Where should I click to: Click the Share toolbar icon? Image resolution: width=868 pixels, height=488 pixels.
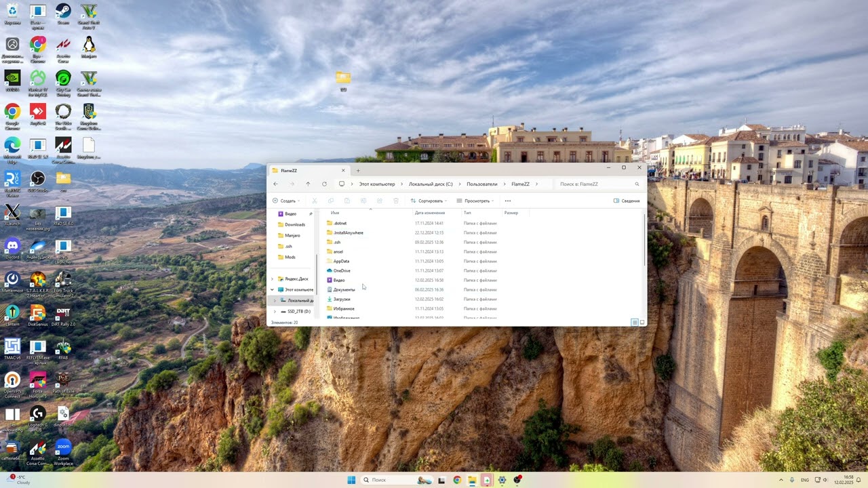tap(380, 201)
